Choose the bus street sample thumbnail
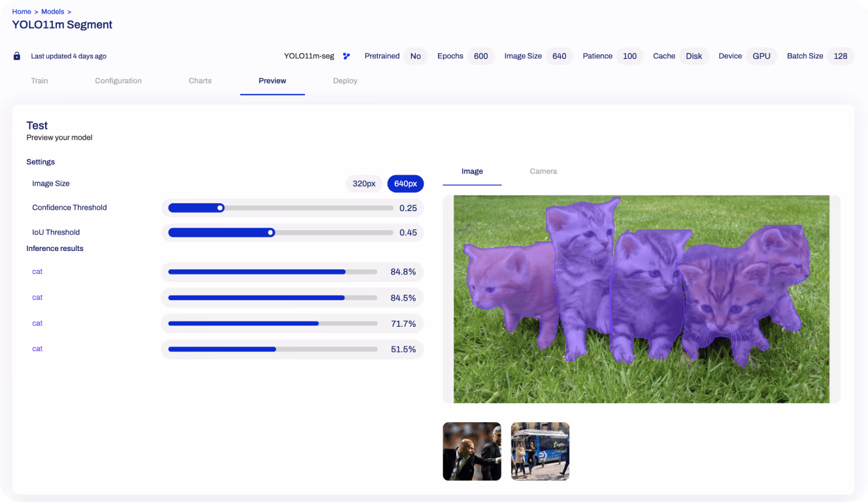 (x=540, y=451)
